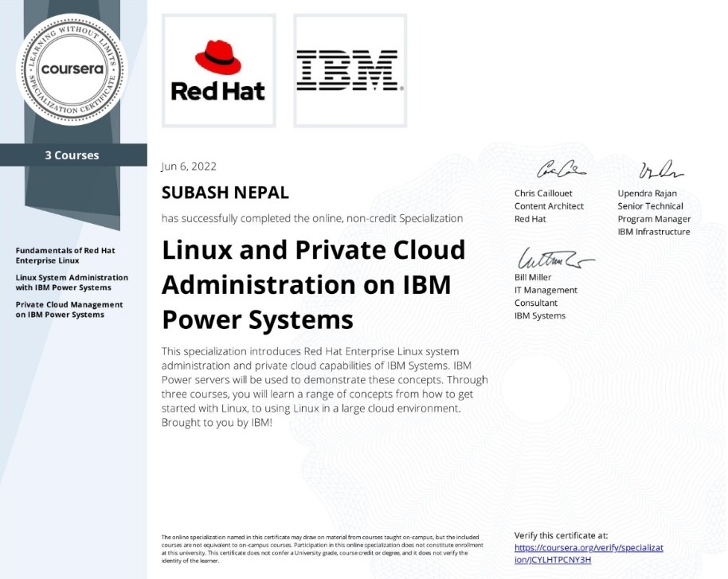Click the text Senior Technical Program Manager

654,213
